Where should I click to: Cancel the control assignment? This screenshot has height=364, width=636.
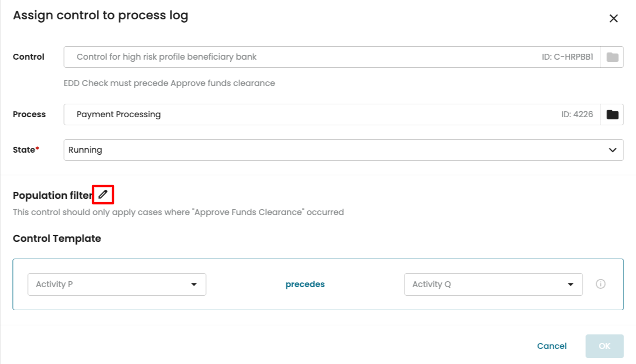click(552, 346)
